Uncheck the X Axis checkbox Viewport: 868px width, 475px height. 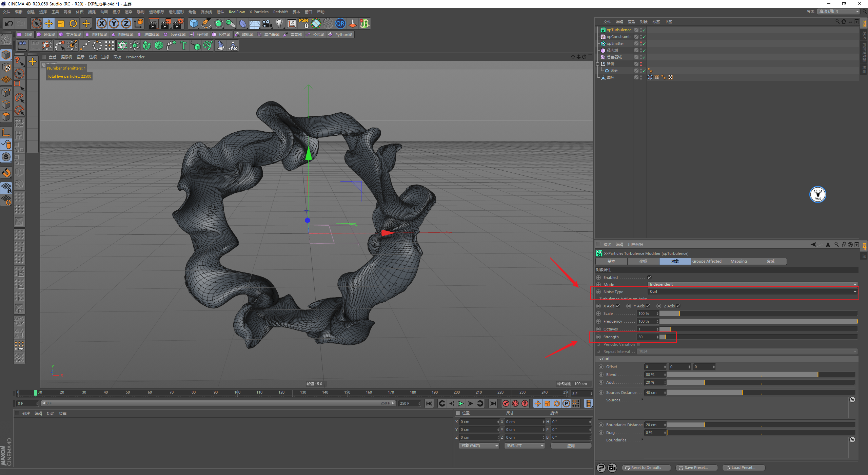click(x=618, y=306)
